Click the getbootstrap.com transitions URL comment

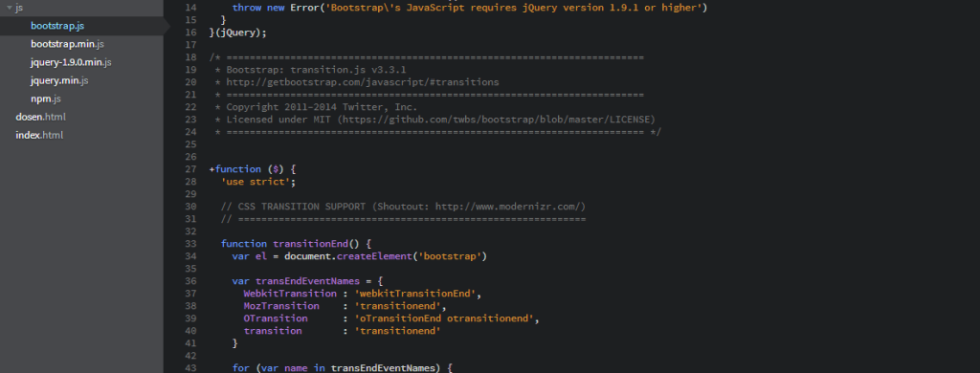(x=363, y=82)
